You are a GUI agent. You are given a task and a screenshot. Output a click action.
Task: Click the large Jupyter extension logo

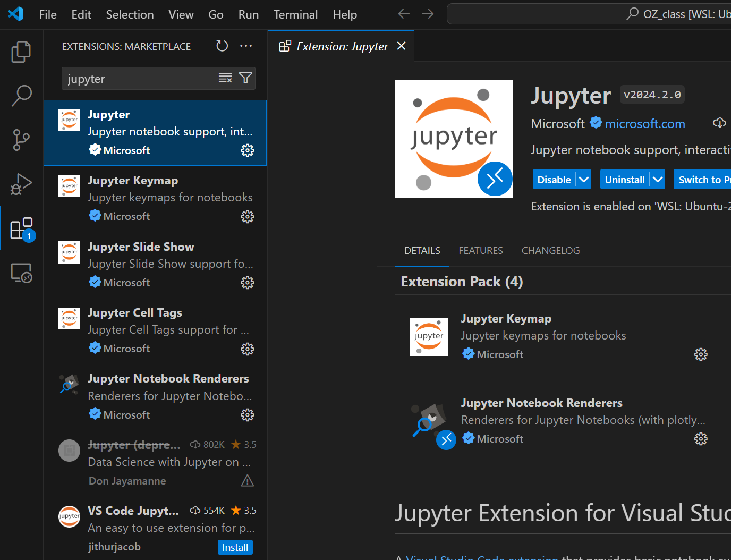[454, 139]
